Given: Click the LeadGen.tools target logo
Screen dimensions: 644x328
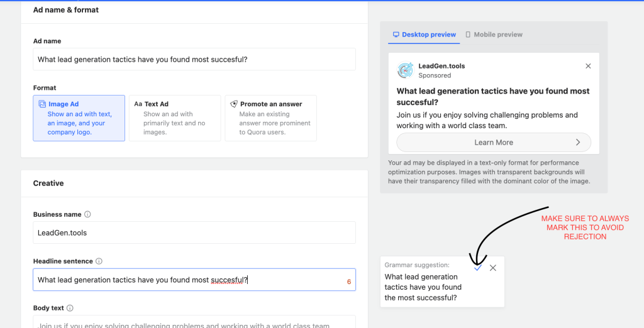Looking at the screenshot, I should click(x=406, y=70).
